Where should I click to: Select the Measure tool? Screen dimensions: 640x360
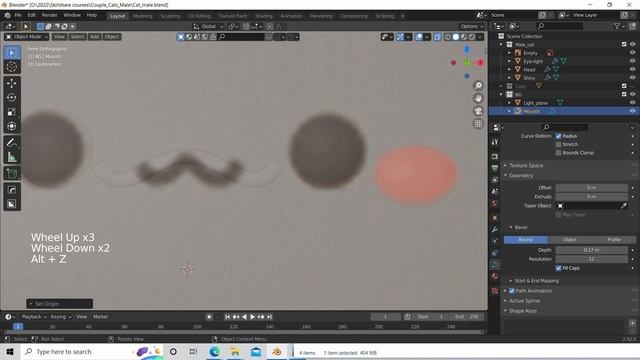click(12, 157)
